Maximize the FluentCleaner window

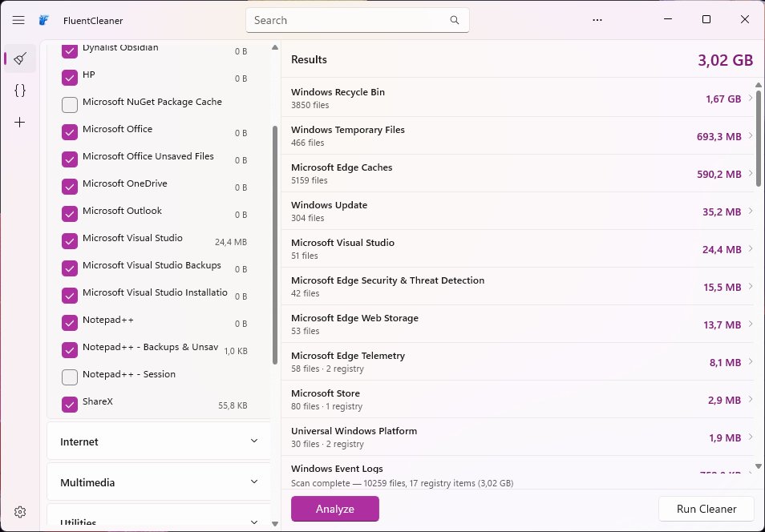pos(706,19)
